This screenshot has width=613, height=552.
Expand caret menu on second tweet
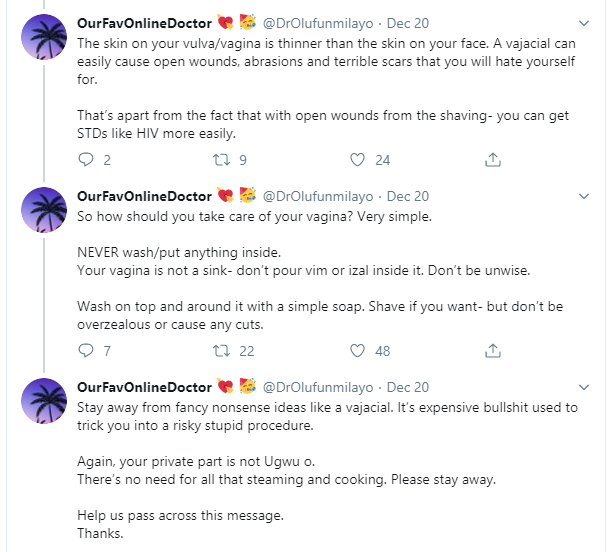point(585,196)
